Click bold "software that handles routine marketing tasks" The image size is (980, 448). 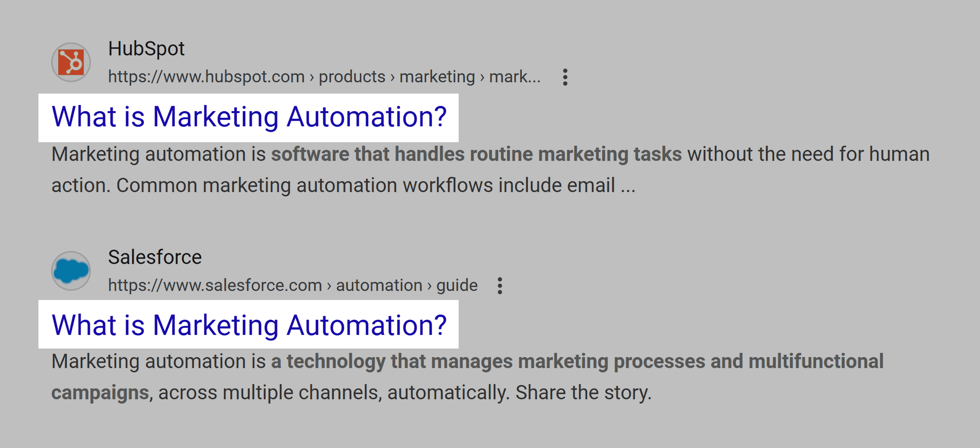coord(476,154)
